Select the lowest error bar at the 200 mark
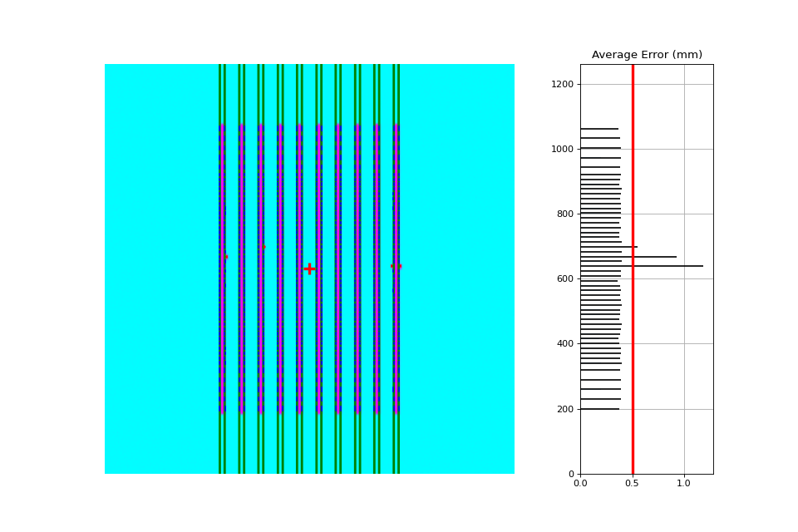This screenshot has width=798, height=532. [600, 409]
